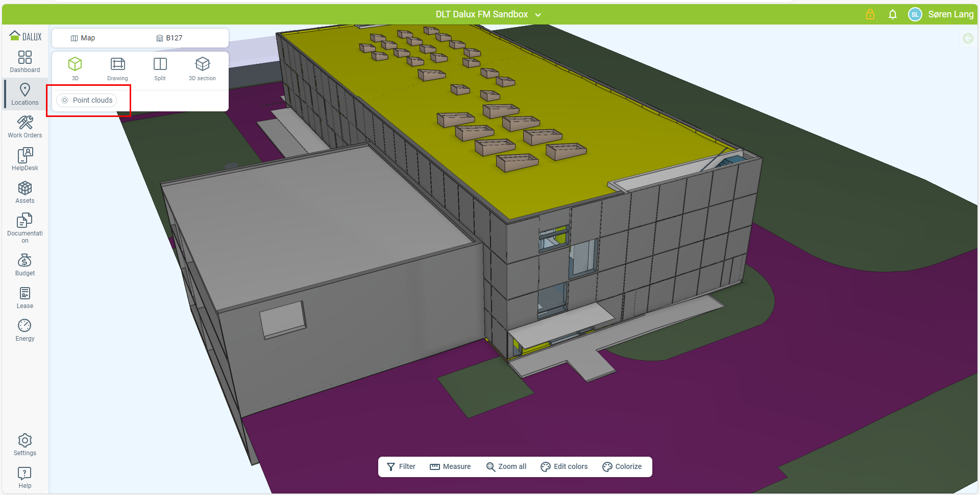The height and width of the screenshot is (495, 980).
Task: Select the B127 building tab
Action: pos(169,38)
